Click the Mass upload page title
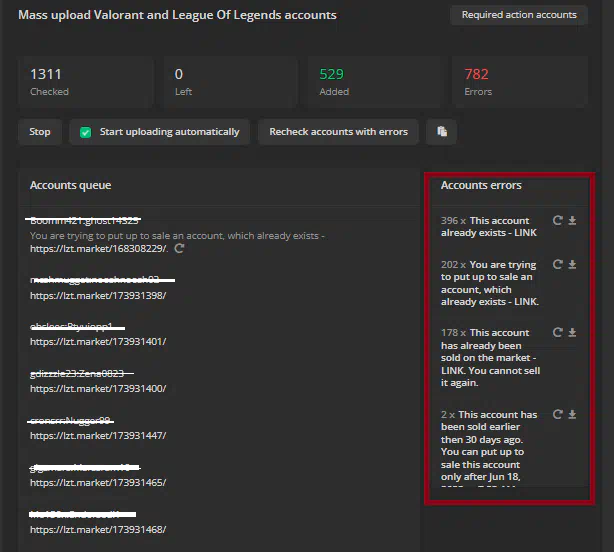614x552 pixels. [x=177, y=15]
